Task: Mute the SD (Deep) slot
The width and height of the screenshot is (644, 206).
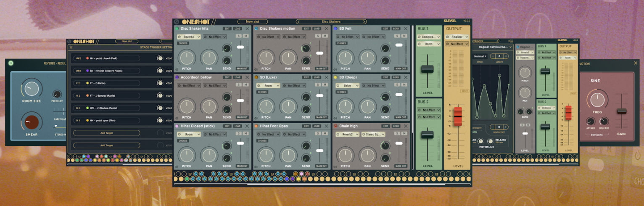Action: [404, 85]
